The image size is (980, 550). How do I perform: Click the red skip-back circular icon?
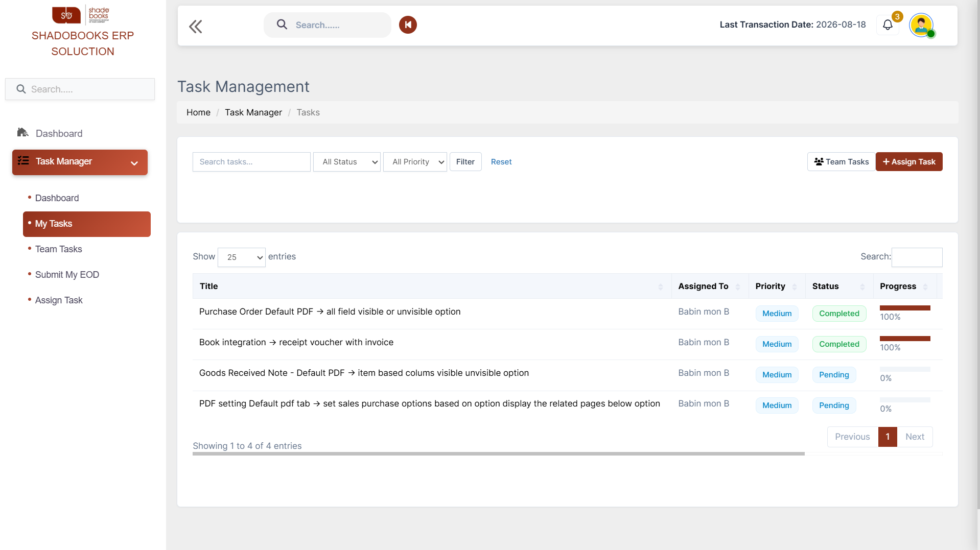[x=408, y=25]
